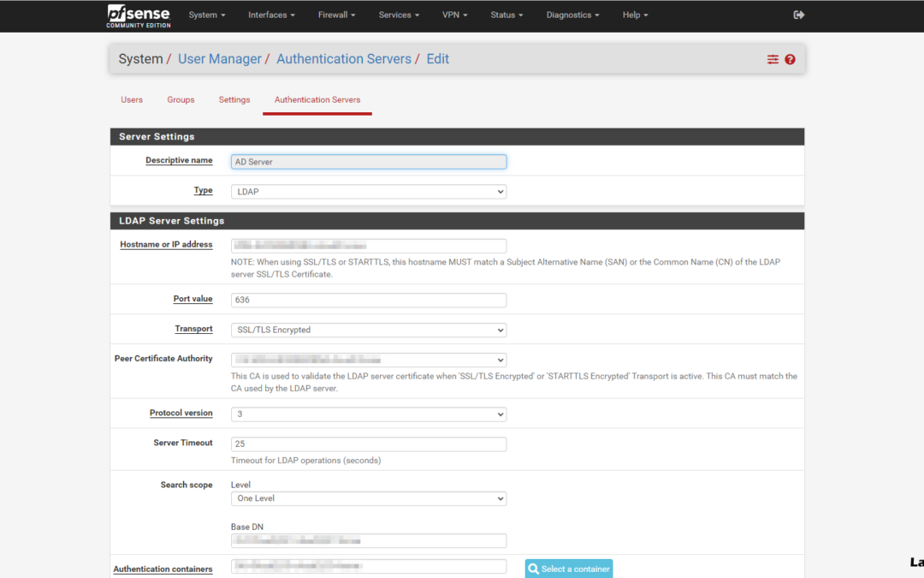Open the Diagnostics menu
The image size is (924, 578).
572,15
